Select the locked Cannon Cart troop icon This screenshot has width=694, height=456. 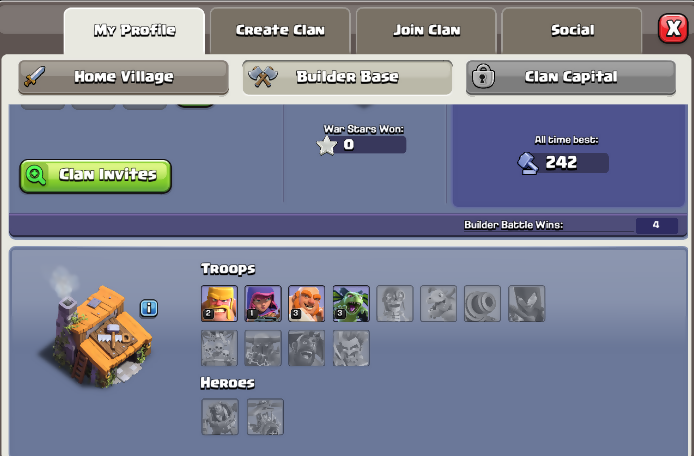(x=482, y=303)
